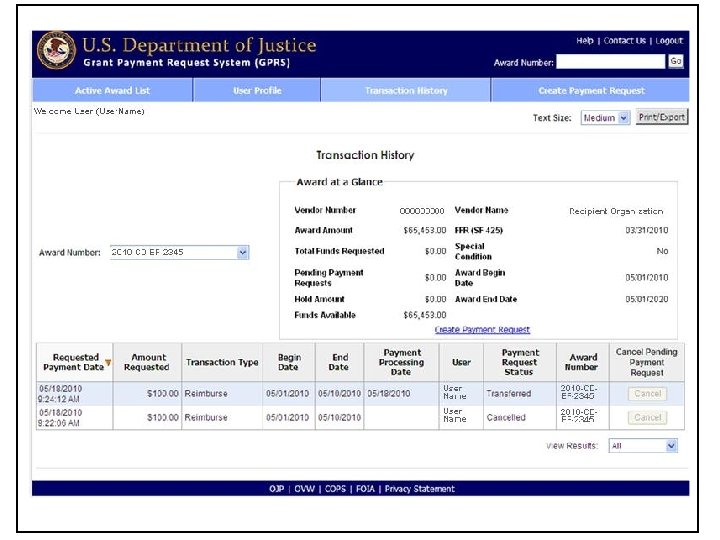Click the Logout link
This screenshot has height=540, width=720.
(x=669, y=40)
